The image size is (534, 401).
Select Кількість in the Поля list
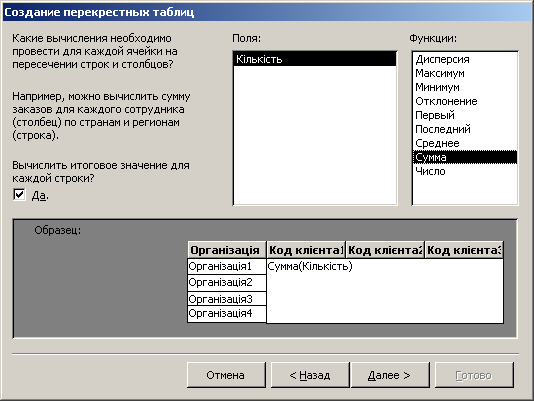point(315,59)
